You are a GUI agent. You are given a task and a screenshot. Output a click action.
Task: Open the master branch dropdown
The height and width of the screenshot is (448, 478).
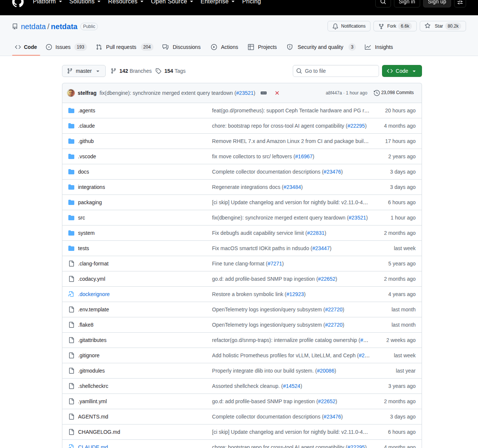click(x=84, y=71)
